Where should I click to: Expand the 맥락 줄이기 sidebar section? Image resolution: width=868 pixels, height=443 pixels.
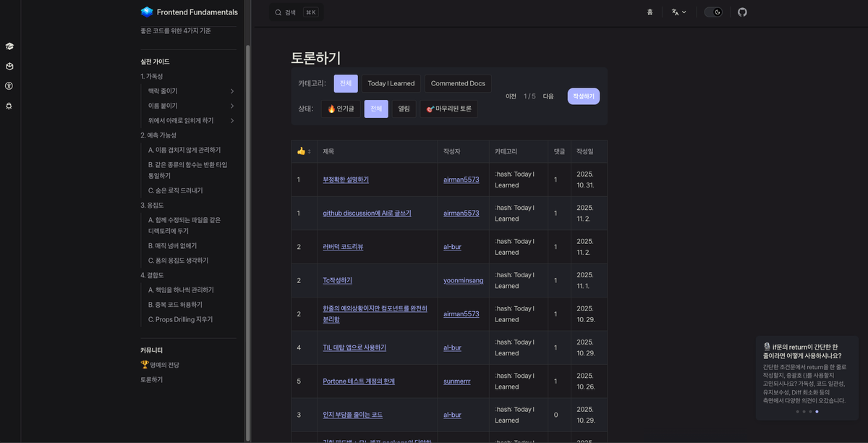coord(232,91)
